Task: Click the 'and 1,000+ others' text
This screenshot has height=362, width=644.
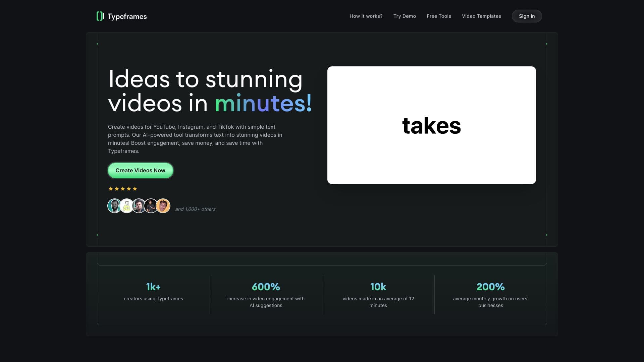Action: [x=195, y=209]
